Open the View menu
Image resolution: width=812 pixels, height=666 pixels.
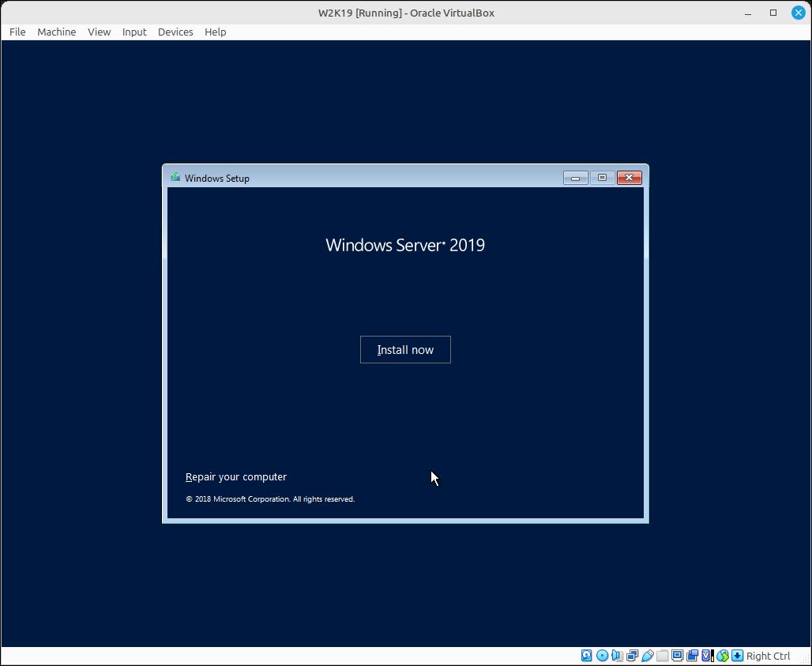99,32
